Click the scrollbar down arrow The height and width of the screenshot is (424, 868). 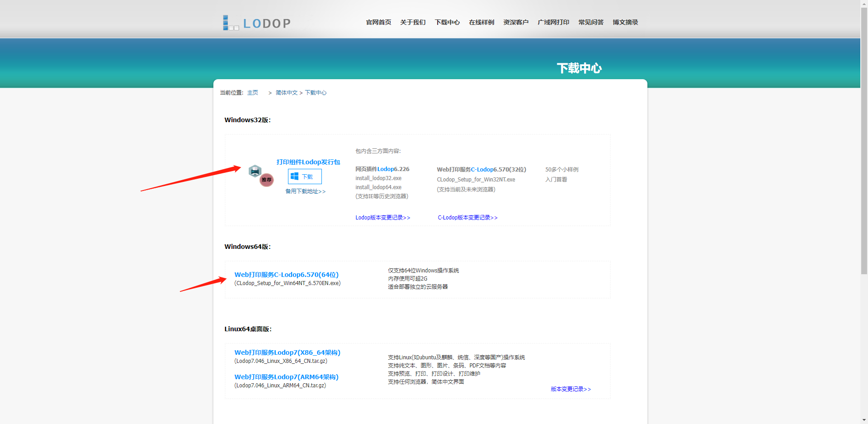click(864, 420)
